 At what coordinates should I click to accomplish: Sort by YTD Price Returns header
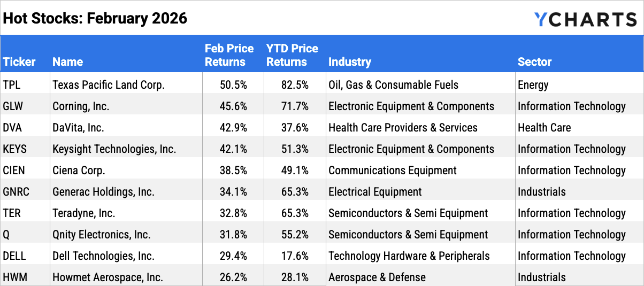click(x=292, y=55)
